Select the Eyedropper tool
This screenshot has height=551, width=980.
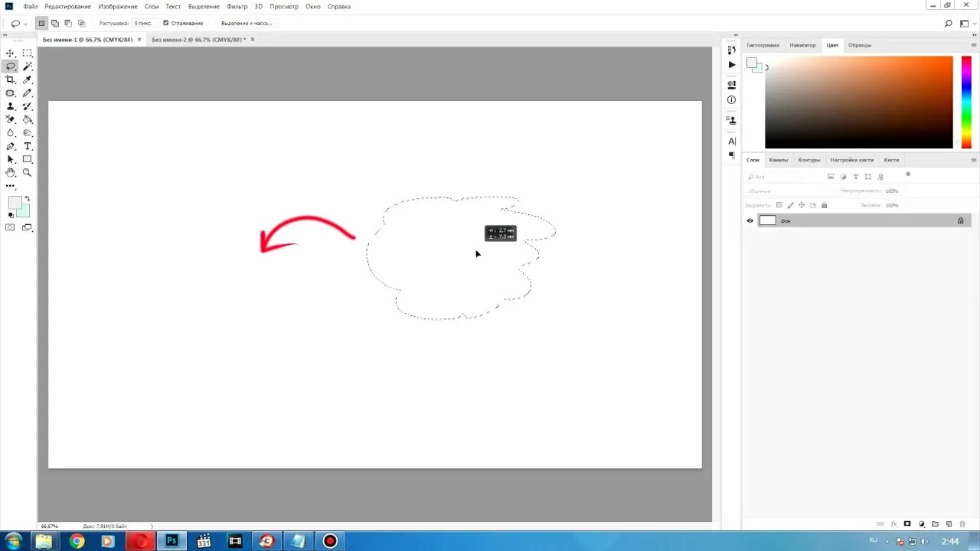tap(28, 80)
